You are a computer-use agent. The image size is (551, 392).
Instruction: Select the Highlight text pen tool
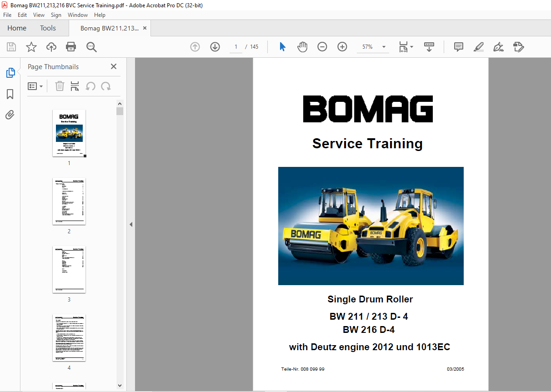pos(478,47)
